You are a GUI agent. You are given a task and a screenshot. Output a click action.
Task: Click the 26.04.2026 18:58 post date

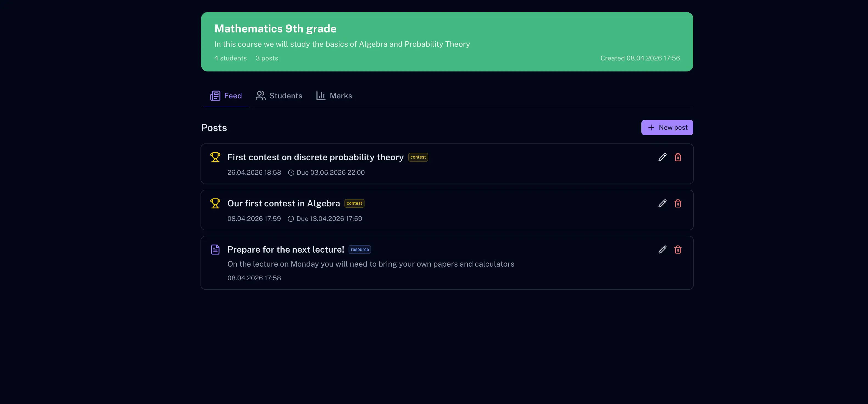tap(254, 173)
